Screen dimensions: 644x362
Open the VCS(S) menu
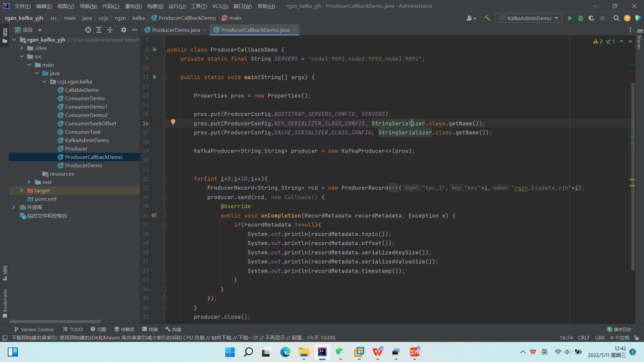220,6
